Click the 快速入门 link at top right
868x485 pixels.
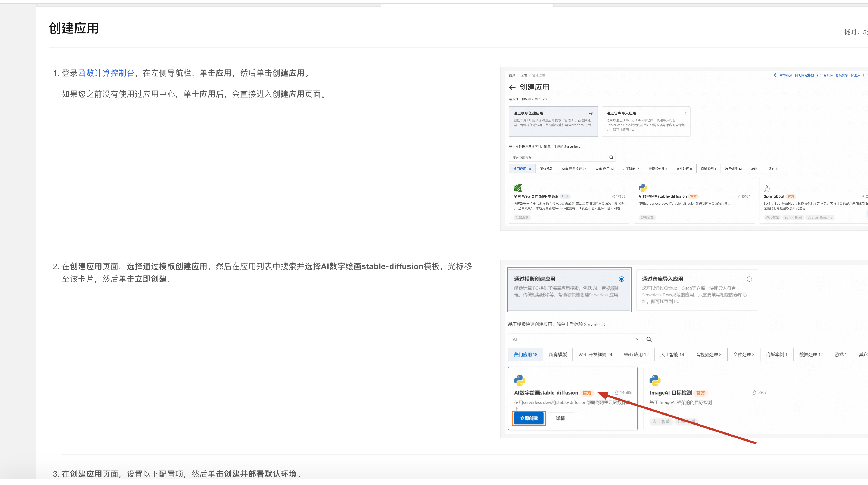click(857, 75)
